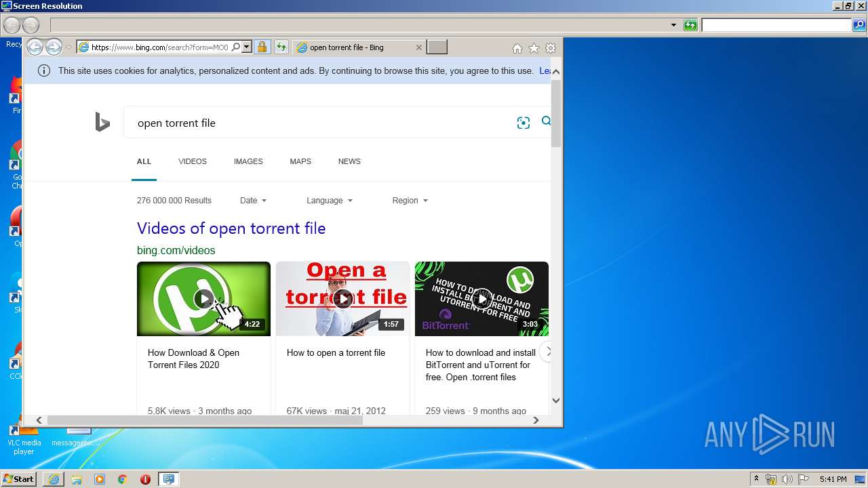Click the security padlock icon
Image resolution: width=868 pixels, height=488 pixels.
pos(262,47)
